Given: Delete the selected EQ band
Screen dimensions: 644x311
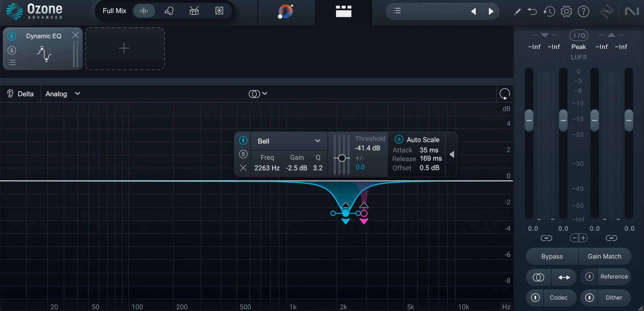Looking at the screenshot, I should click(x=243, y=168).
